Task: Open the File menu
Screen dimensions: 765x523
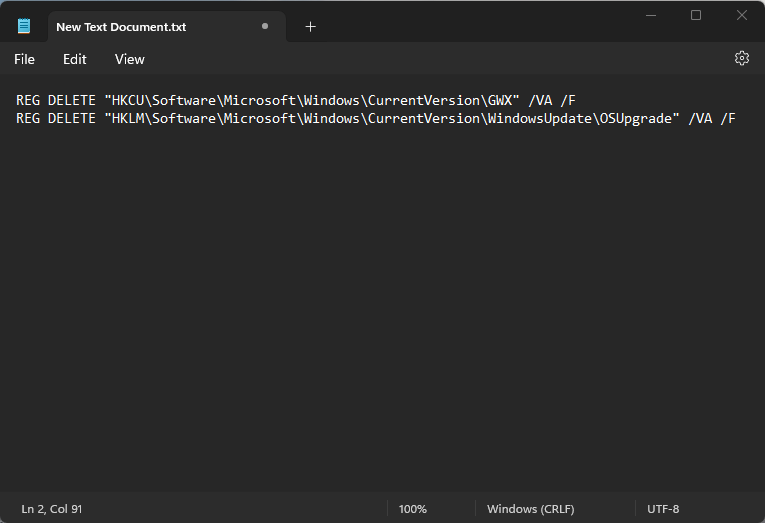Action: (x=24, y=59)
